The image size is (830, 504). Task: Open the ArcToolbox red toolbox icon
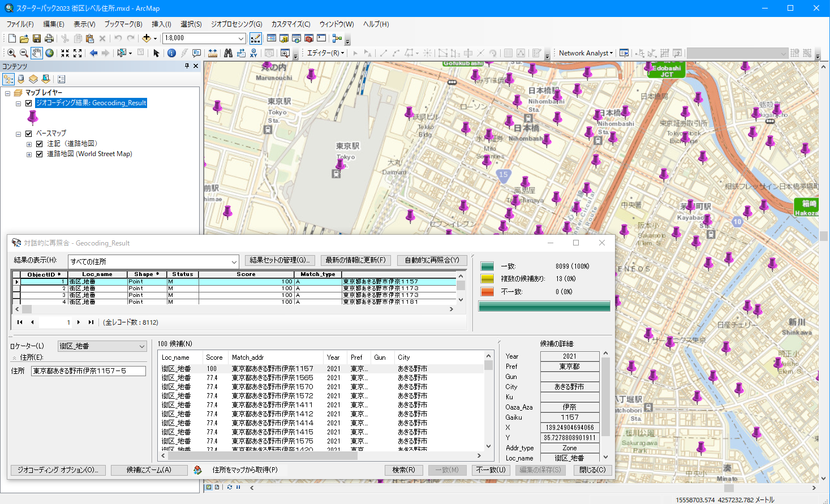pos(309,38)
